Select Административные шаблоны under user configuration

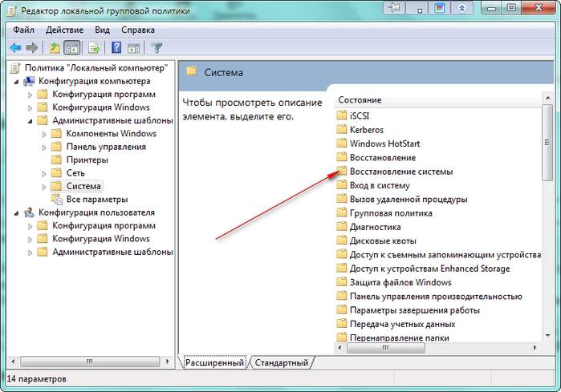click(x=112, y=252)
